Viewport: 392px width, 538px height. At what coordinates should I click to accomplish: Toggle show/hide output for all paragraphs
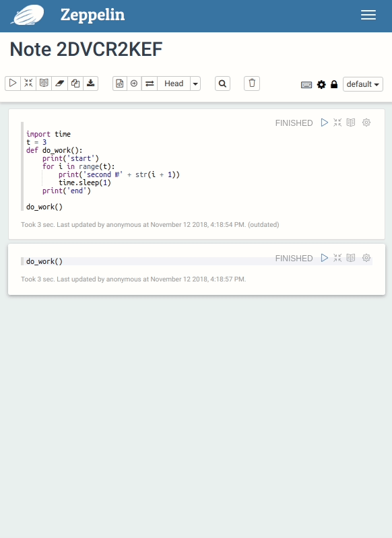pos(44,83)
